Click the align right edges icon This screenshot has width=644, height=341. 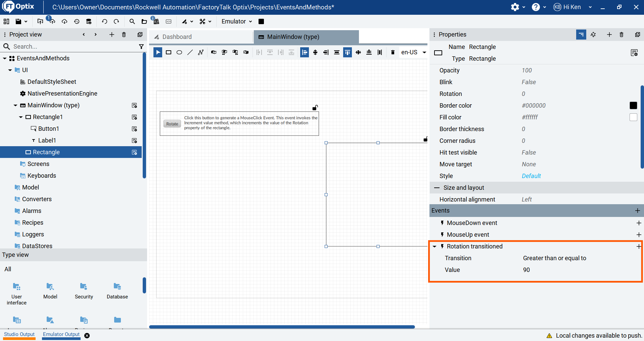[326, 52]
